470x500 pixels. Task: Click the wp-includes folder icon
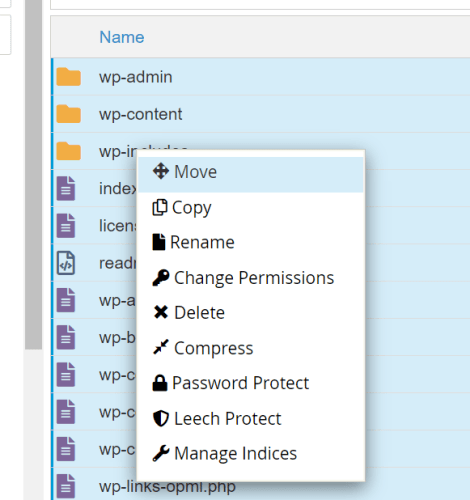[x=68, y=151]
